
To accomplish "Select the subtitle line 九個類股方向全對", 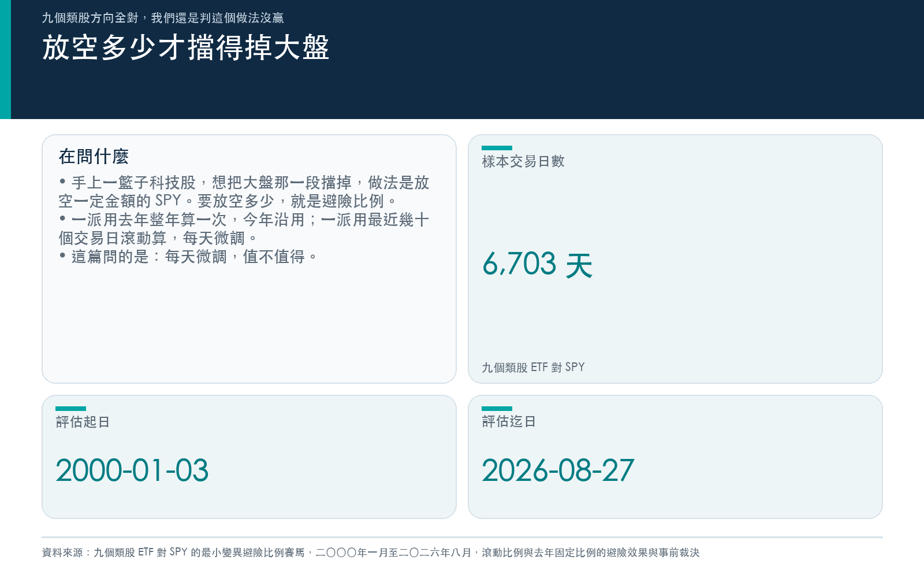I will pos(163,18).
